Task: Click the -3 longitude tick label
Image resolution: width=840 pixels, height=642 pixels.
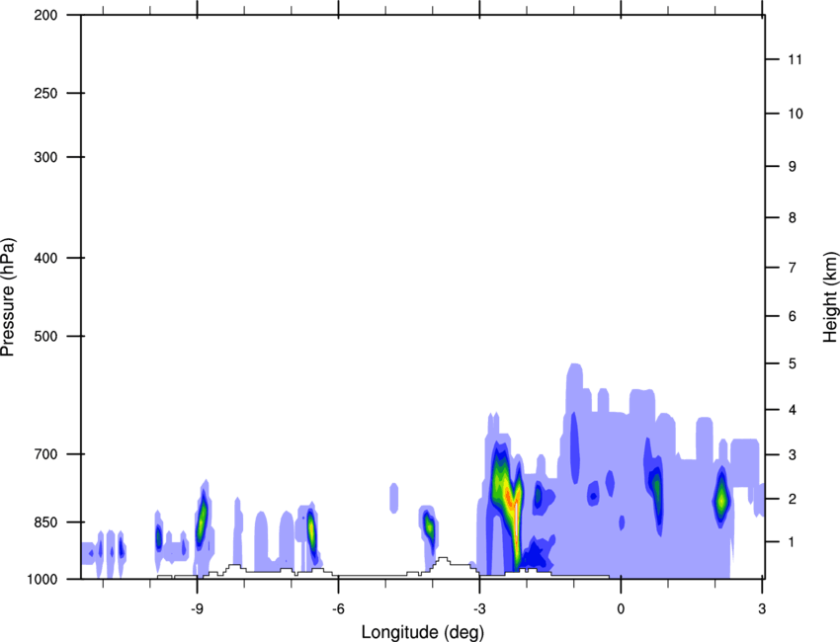Action: (x=479, y=609)
